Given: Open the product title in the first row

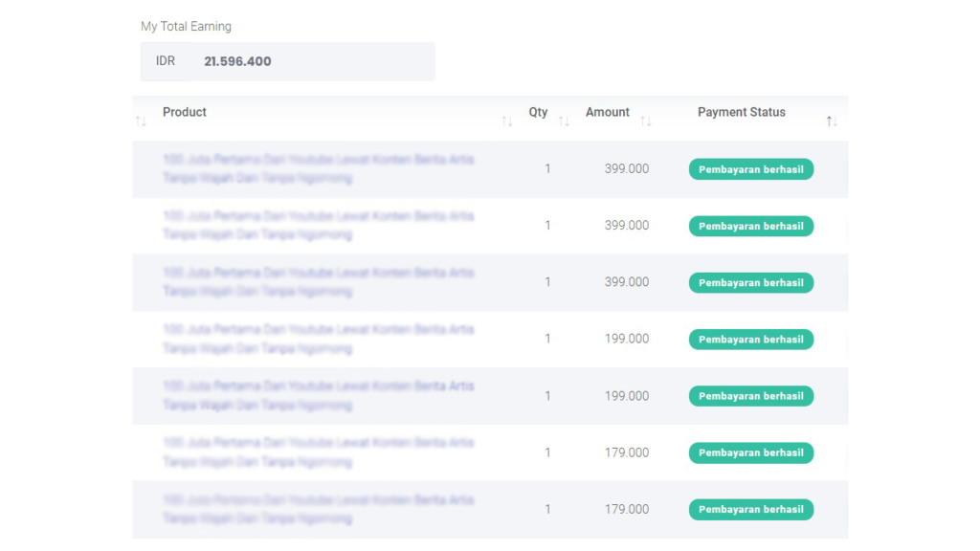Looking at the screenshot, I should [x=318, y=168].
